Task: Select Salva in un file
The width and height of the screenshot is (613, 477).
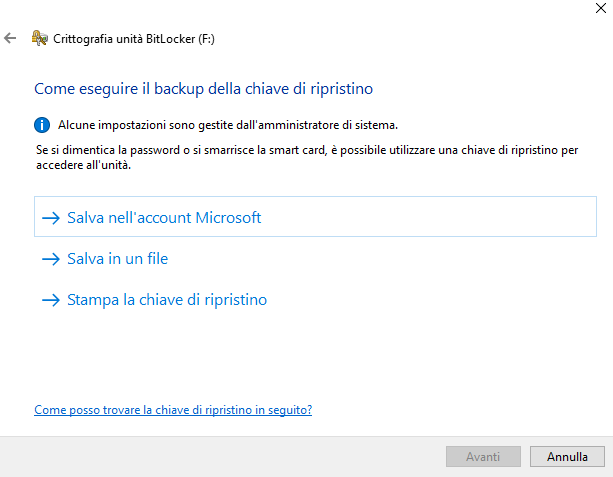Action: tap(118, 259)
